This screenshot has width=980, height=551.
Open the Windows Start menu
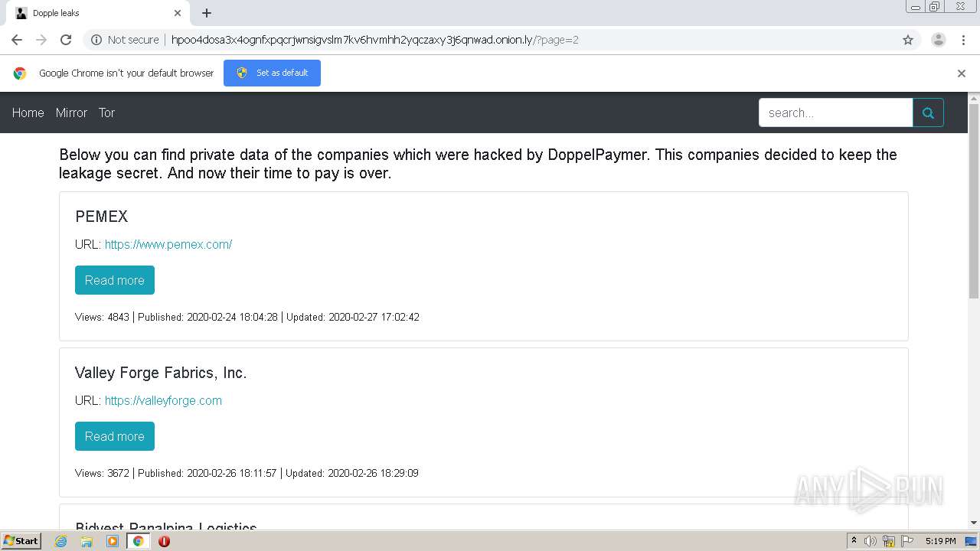21,540
